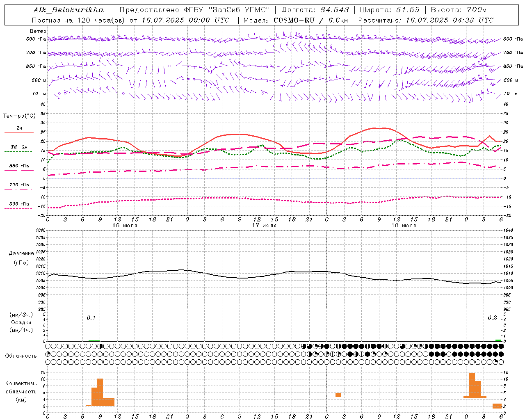Viewport: 525px width, 420px height.
Task: Click the 18 июля date label
Action: 404,226
